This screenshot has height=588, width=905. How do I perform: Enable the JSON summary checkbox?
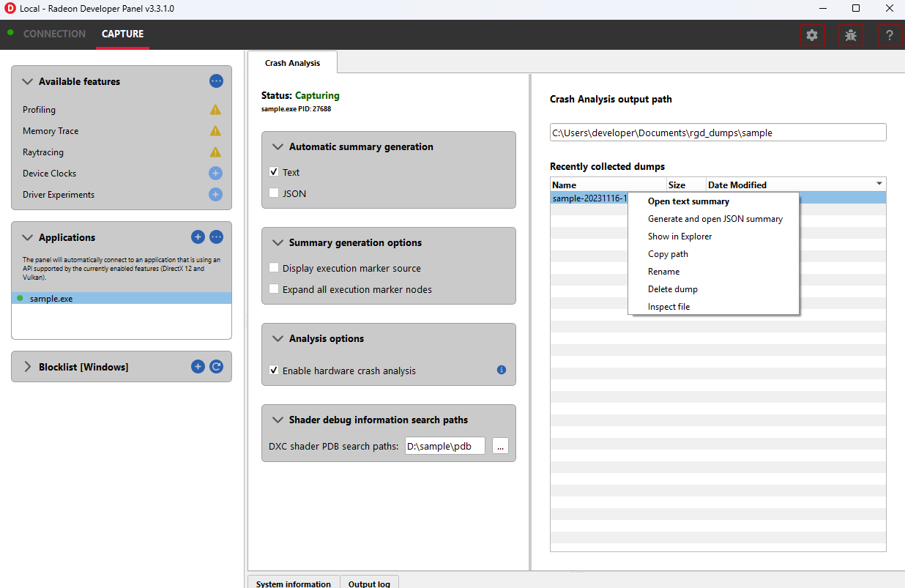tap(274, 193)
